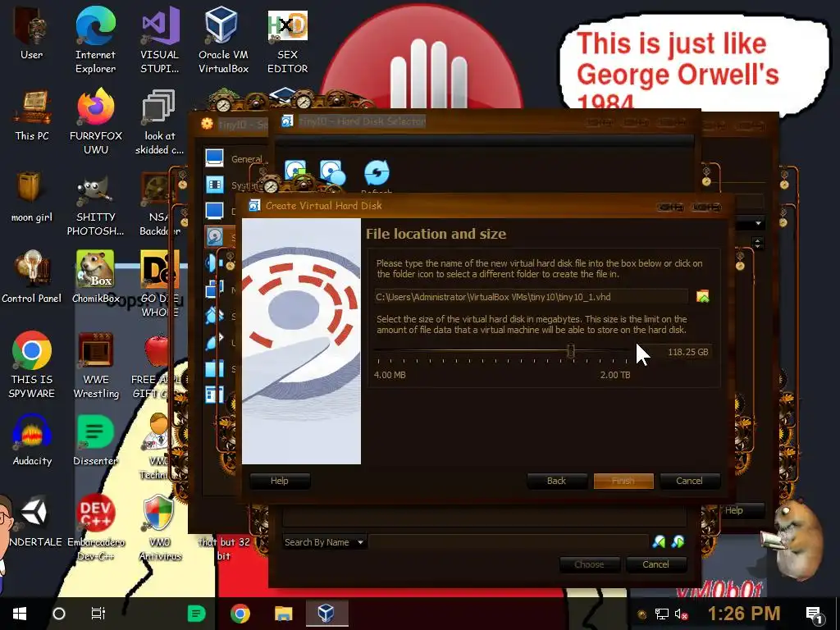The width and height of the screenshot is (840, 630).
Task: Click the VirtualBox icon on the taskbar
Action: coord(326,614)
